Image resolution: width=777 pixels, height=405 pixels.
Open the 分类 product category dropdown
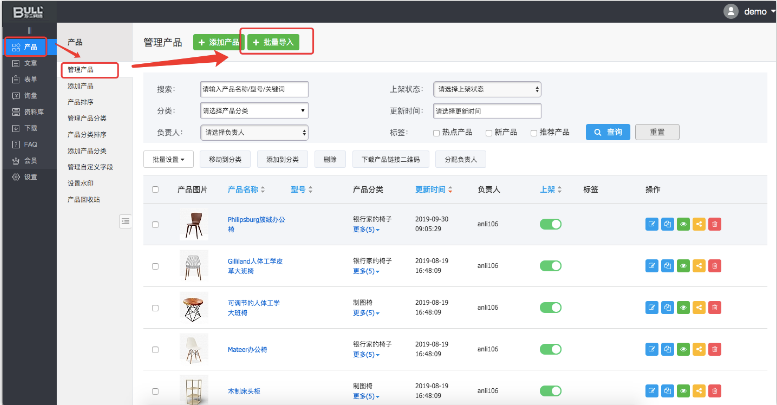coord(254,111)
